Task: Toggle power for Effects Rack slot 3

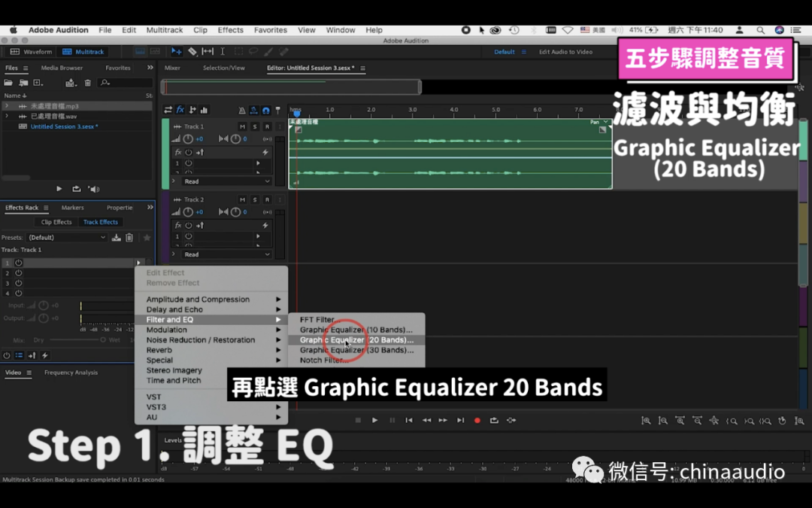Action: pyautogui.click(x=19, y=283)
